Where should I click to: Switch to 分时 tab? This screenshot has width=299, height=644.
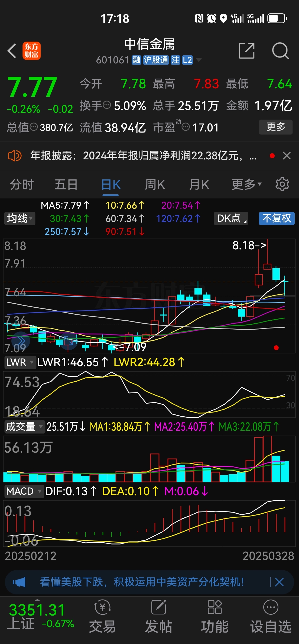click(x=22, y=185)
